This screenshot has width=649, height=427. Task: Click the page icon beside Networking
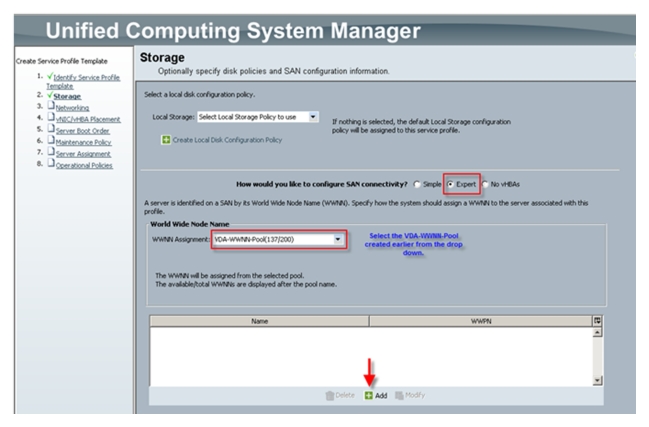(51, 106)
